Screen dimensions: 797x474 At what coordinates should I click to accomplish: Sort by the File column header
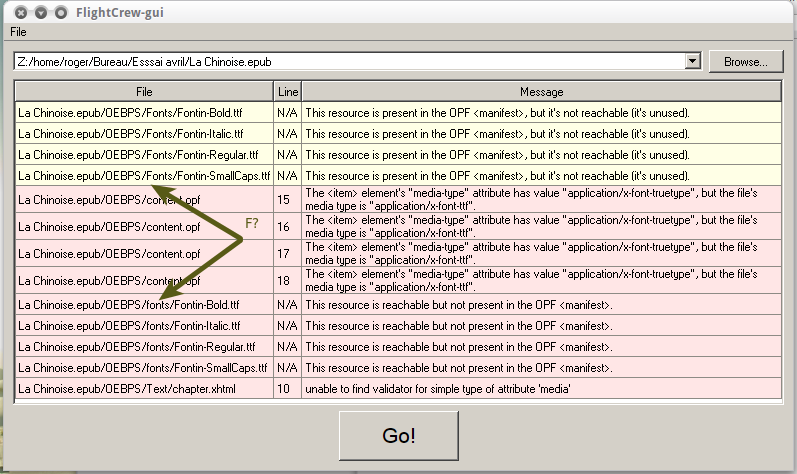tap(144, 92)
